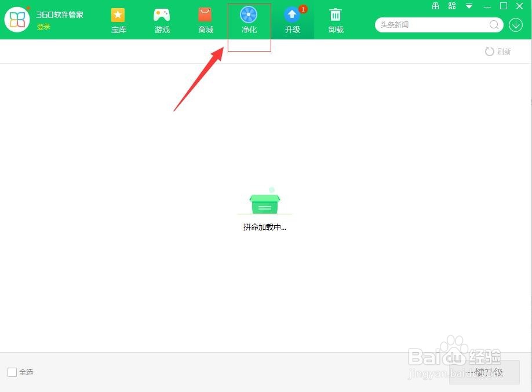The image size is (532, 392).
Task: Click the 360软件管家 title text
Action: pos(60,14)
